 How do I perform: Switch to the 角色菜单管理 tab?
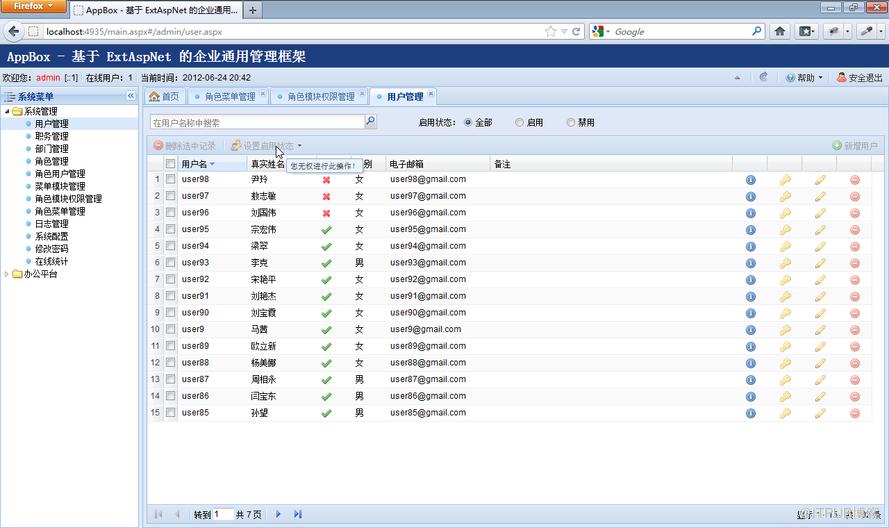227,96
